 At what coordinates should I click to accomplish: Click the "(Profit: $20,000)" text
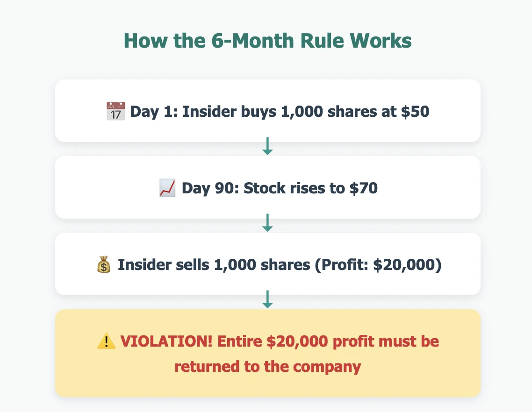[x=378, y=265]
